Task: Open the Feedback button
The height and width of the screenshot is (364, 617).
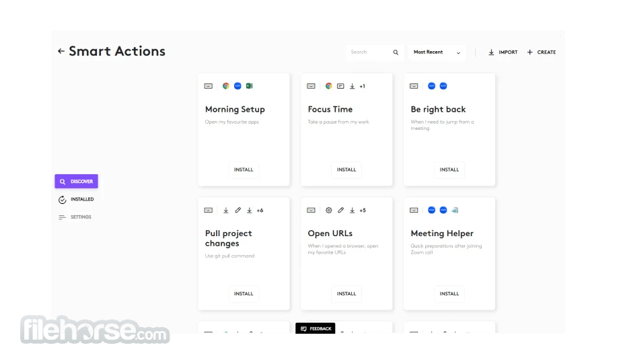Action: click(315, 328)
